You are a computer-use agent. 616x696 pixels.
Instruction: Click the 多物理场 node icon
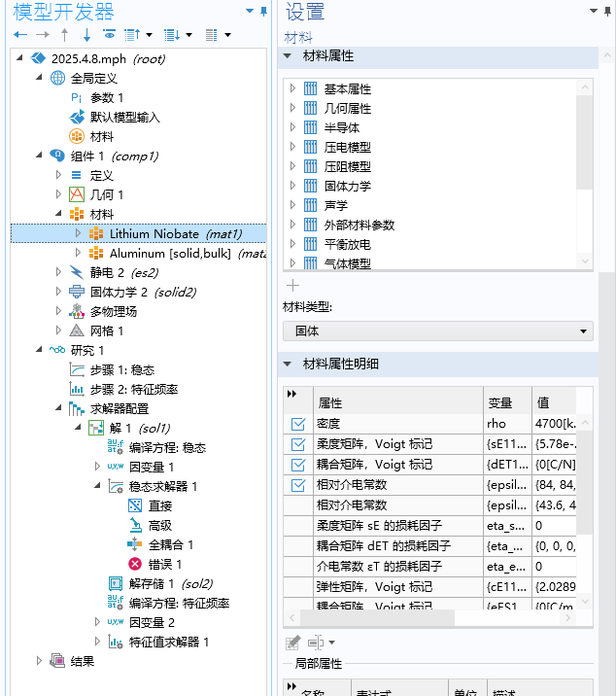[x=77, y=311]
